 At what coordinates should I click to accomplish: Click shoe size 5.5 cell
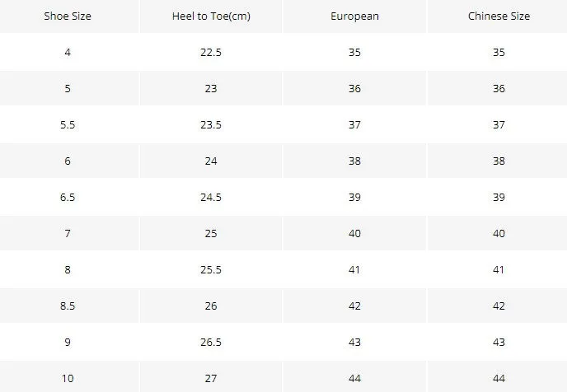coord(68,124)
